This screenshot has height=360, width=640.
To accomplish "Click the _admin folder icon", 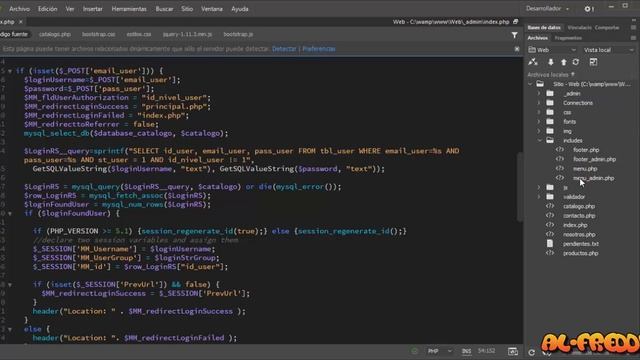I will point(550,93).
